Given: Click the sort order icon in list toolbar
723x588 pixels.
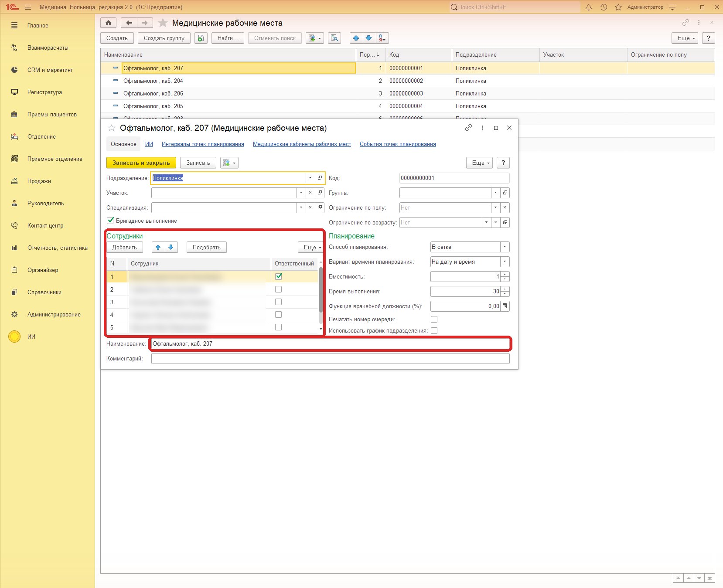Looking at the screenshot, I should [382, 38].
